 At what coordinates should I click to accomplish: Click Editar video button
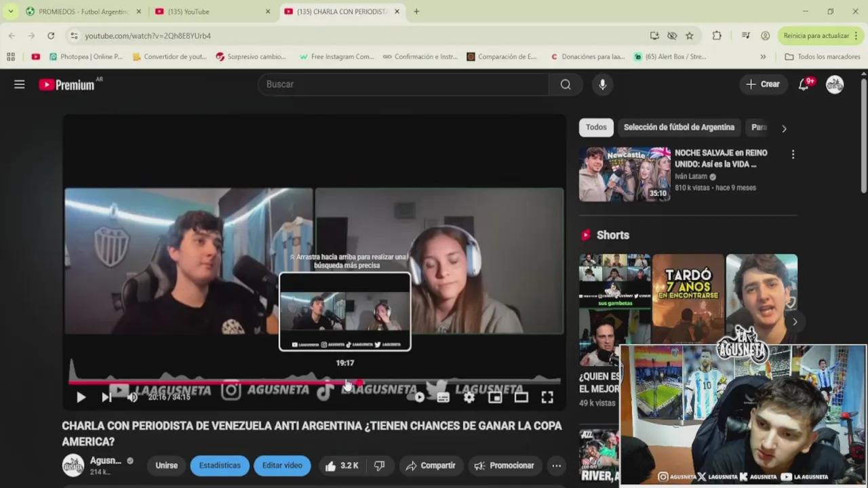click(x=282, y=466)
